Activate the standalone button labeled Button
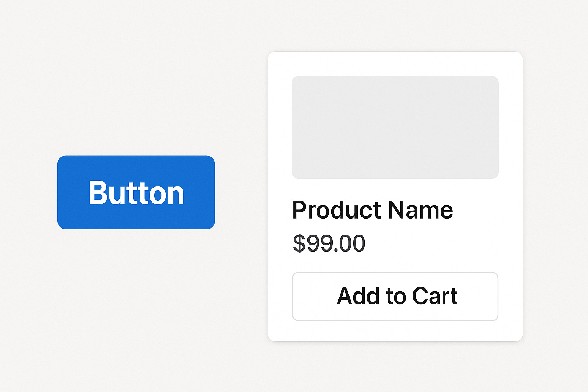The width and height of the screenshot is (588, 392). 136,193
